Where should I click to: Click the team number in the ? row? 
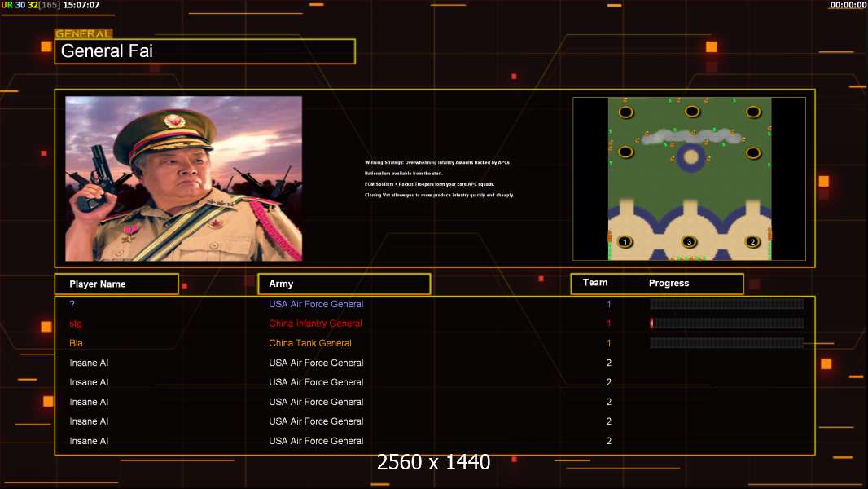point(609,304)
